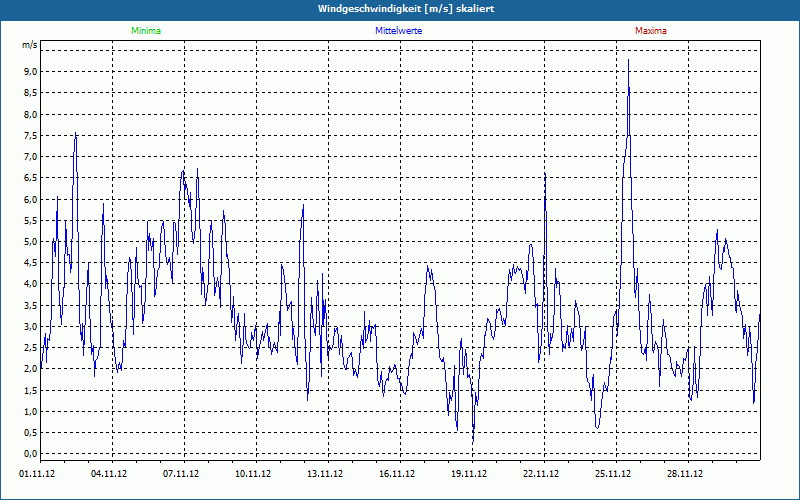The height and width of the screenshot is (500, 800).
Task: Click the 1,5 y-axis value
Action: tap(31, 390)
